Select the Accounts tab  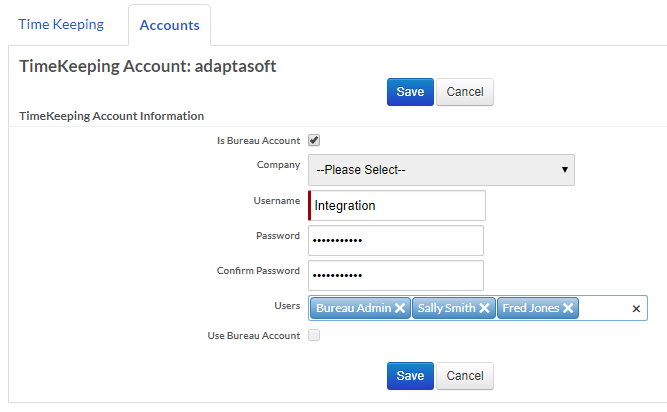(169, 25)
